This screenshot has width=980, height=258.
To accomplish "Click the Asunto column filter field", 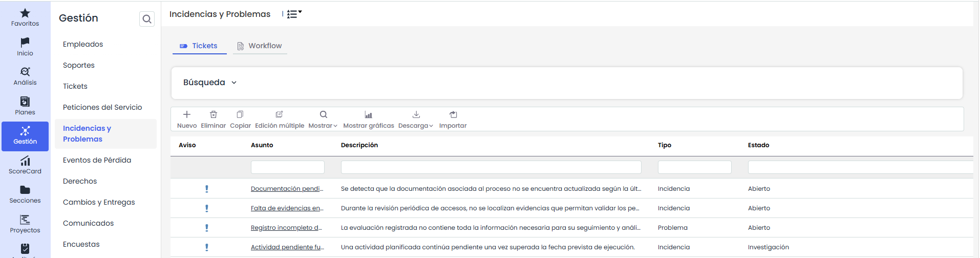I will pyautogui.click(x=288, y=167).
